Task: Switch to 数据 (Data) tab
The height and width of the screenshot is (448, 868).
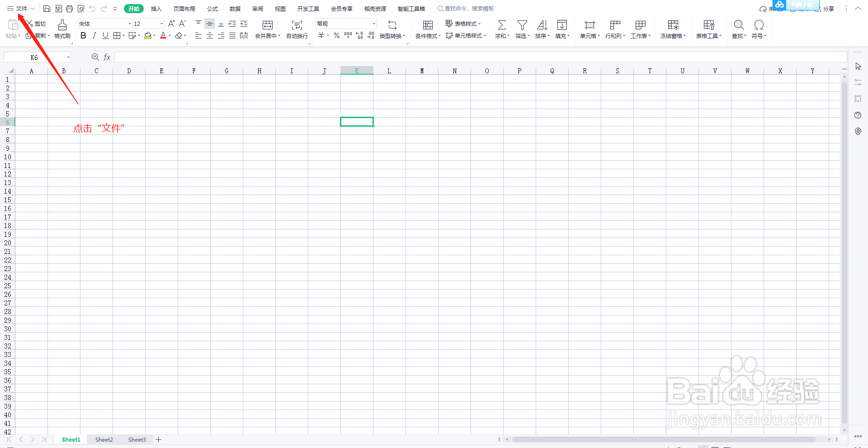Action: [x=235, y=9]
